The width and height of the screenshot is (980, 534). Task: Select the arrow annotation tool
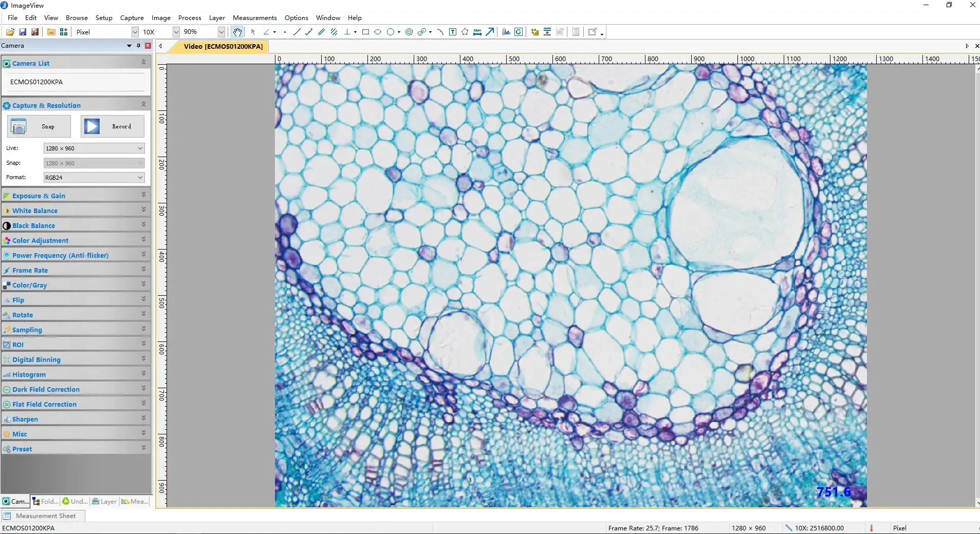pyautogui.click(x=490, y=32)
